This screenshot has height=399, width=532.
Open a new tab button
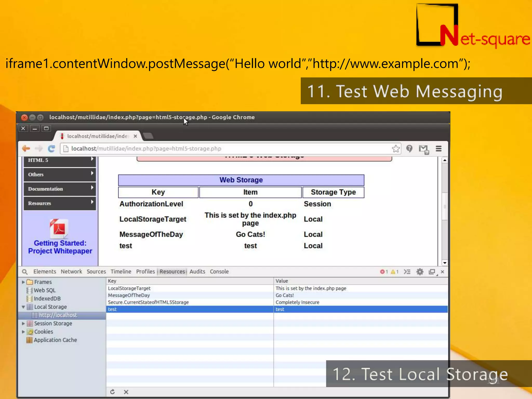pyautogui.click(x=148, y=136)
